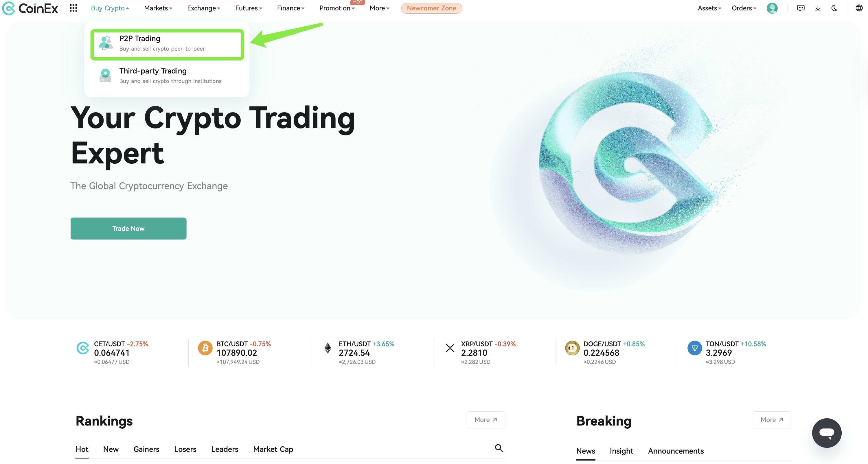This screenshot has width=868, height=464.
Task: Switch Rankings to the Gainers tab
Action: [x=146, y=449]
